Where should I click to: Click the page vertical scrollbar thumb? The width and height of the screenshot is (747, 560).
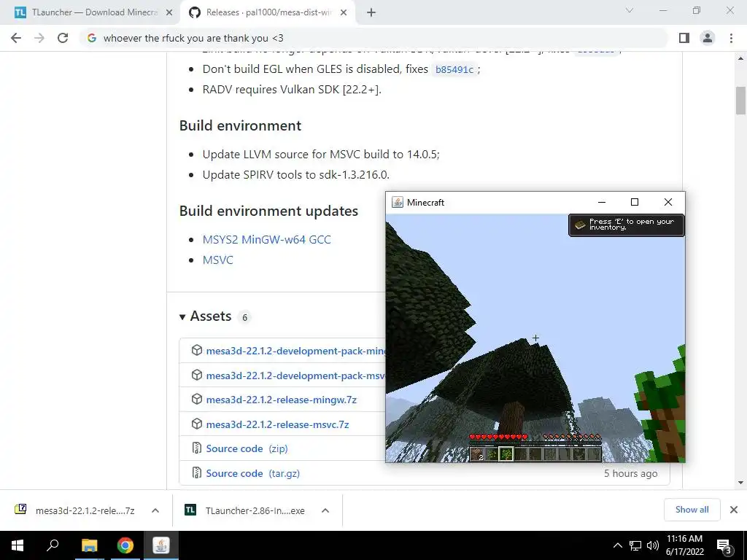click(740, 101)
